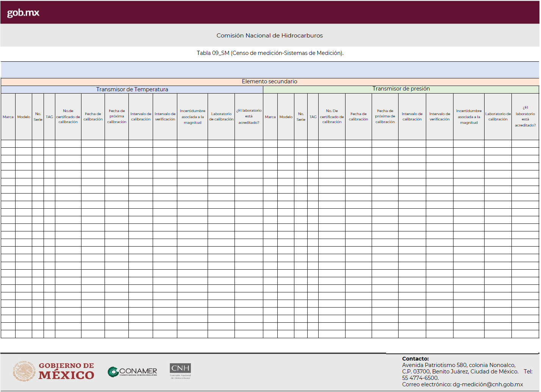Click Marca column header under Transmisor de Temperatura
The image size is (541, 392).
point(8,117)
